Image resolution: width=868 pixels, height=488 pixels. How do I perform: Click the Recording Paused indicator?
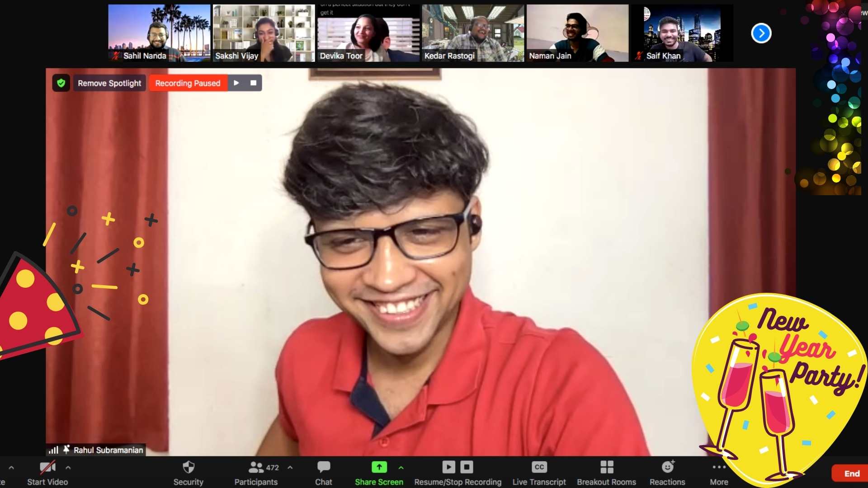[188, 83]
